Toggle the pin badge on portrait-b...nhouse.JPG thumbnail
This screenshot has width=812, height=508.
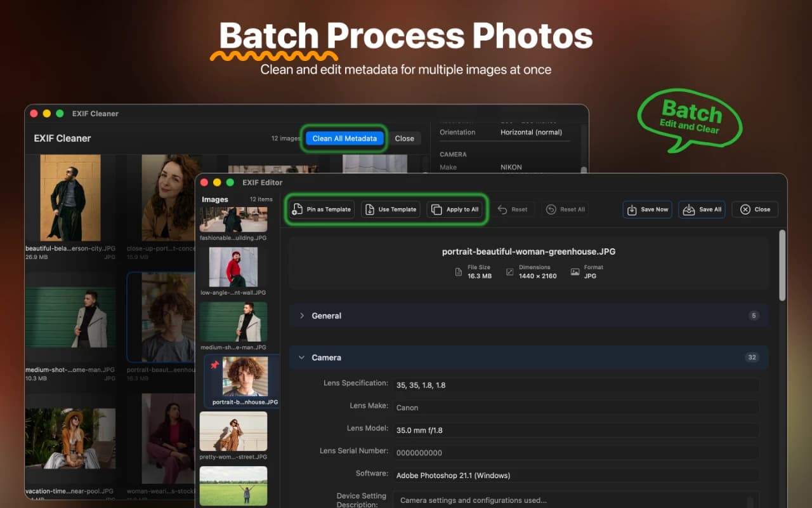[215, 363]
